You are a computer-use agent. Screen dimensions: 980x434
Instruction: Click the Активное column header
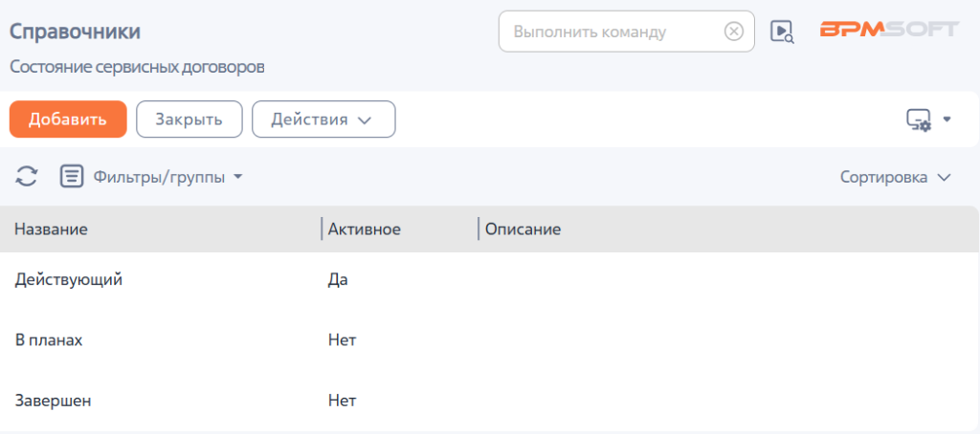tap(365, 229)
